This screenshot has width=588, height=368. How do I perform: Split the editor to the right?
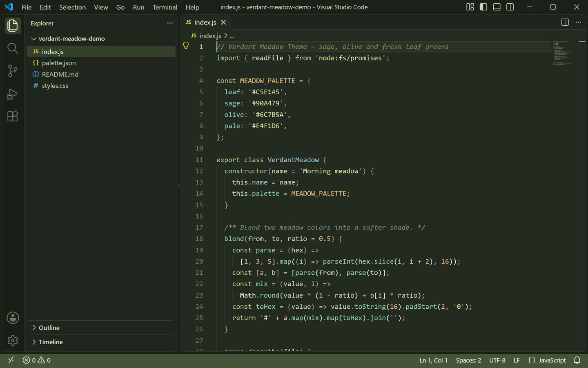(565, 22)
